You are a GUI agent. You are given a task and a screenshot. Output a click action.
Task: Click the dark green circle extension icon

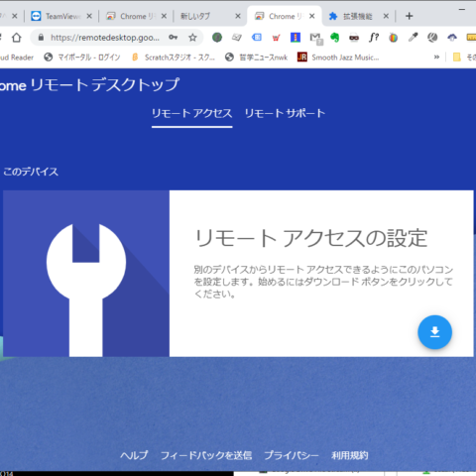point(217,38)
